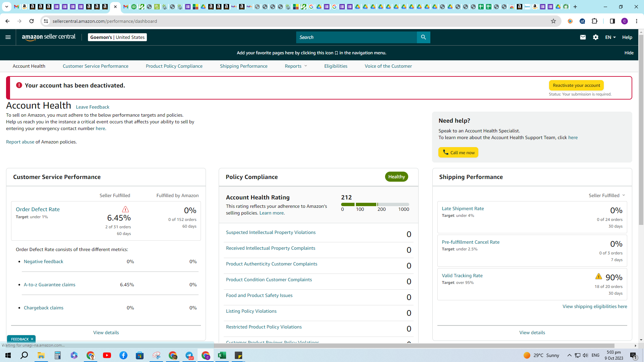Open Telegram from the taskbar

point(189,355)
